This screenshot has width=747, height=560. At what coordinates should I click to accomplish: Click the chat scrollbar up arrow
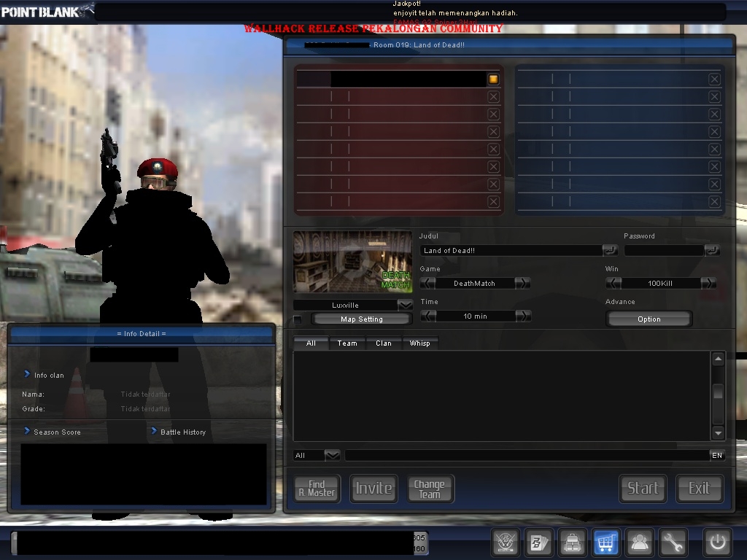click(718, 359)
